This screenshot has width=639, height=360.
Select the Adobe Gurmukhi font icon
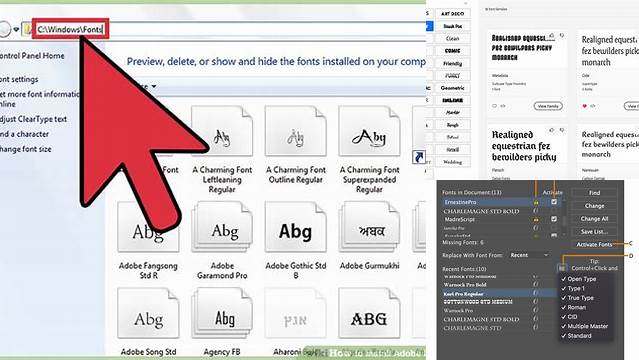pos(369,227)
